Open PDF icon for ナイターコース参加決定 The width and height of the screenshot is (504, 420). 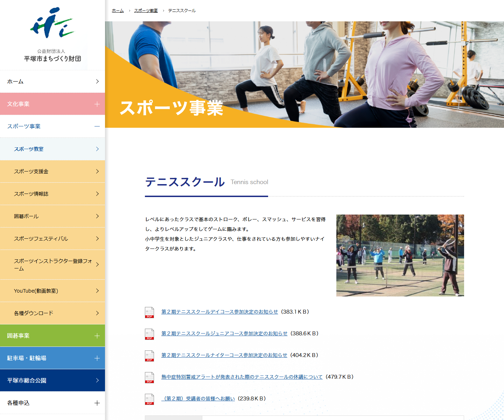coord(149,356)
